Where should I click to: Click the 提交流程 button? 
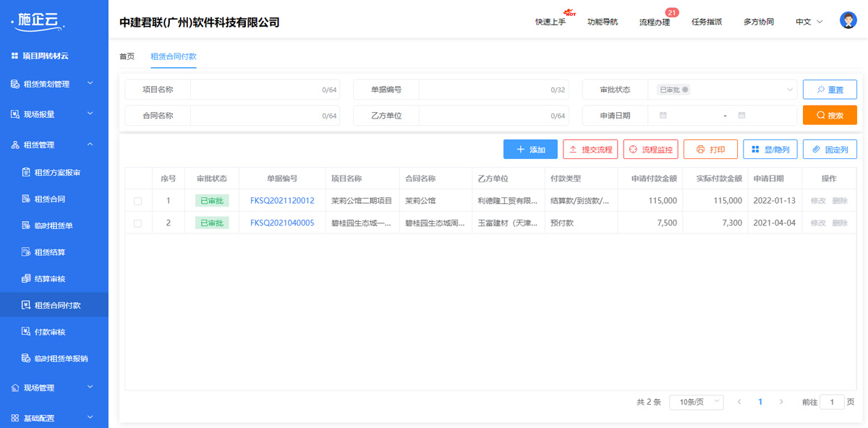pos(590,150)
